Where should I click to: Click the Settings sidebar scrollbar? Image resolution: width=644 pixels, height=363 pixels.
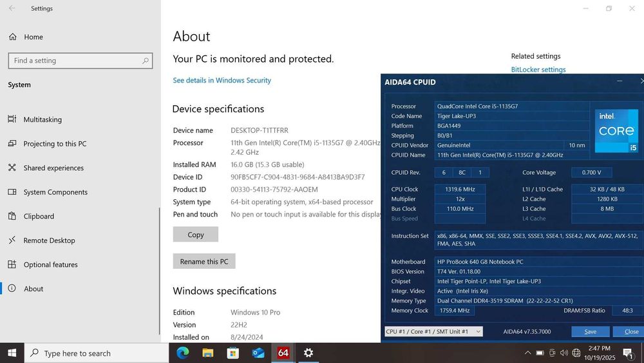[x=159, y=271]
